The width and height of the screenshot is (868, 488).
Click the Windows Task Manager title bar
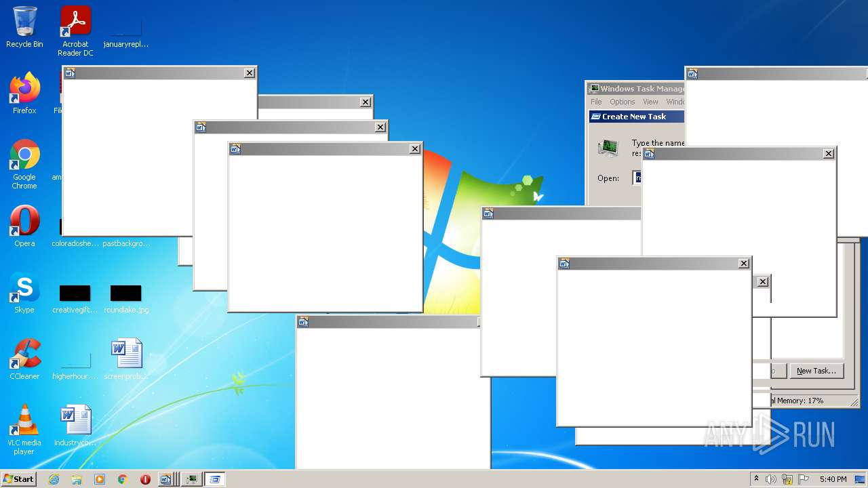coord(637,88)
